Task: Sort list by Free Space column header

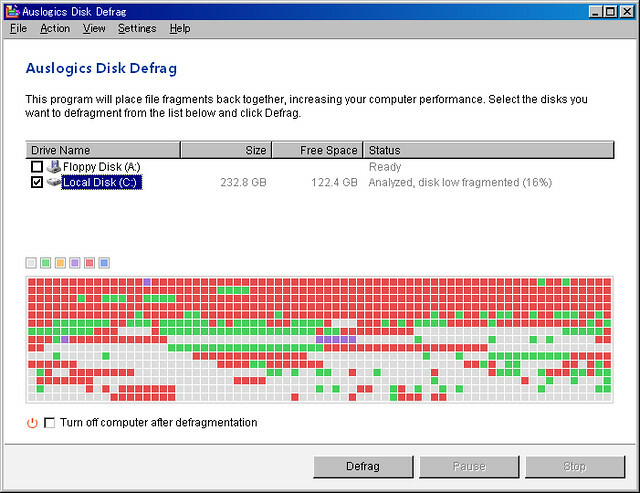Action: point(316,150)
